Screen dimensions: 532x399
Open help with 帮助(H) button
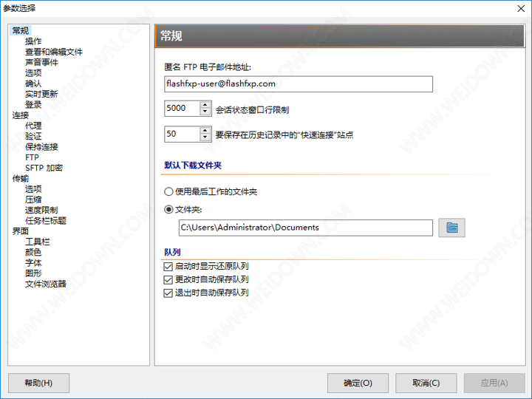(x=38, y=383)
